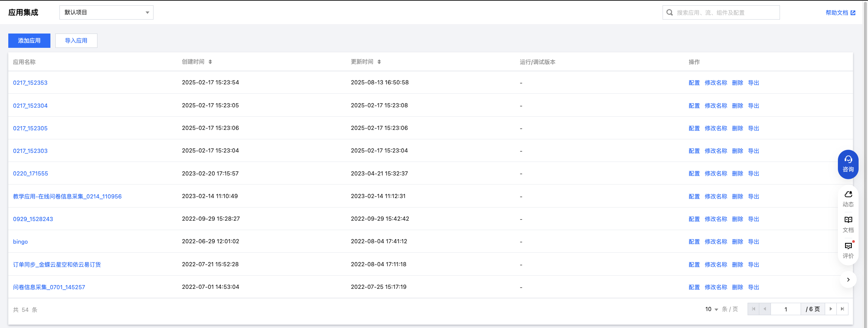
Task: Open the bingo application link
Action: coord(20,242)
